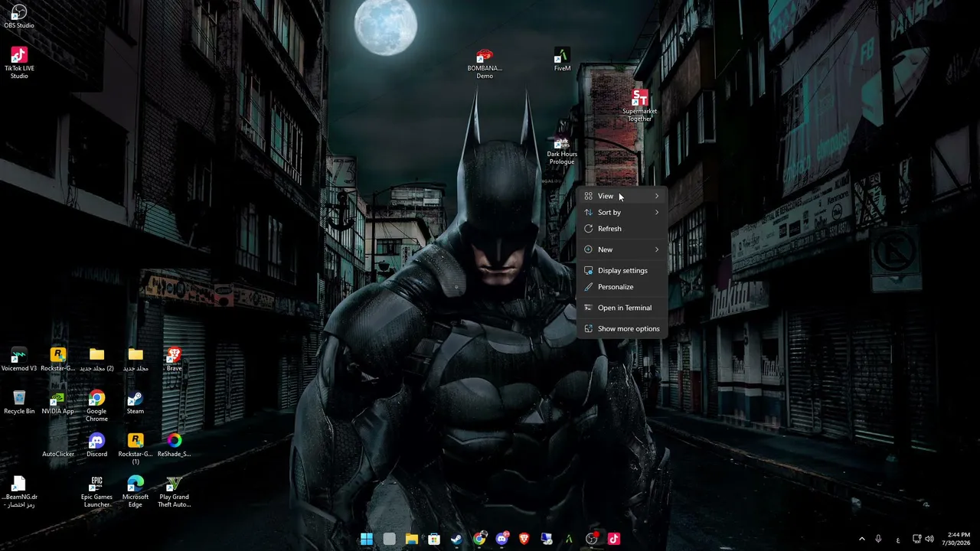Select the Microsoft Edge desktop shortcut
980x551 pixels.
point(136,492)
